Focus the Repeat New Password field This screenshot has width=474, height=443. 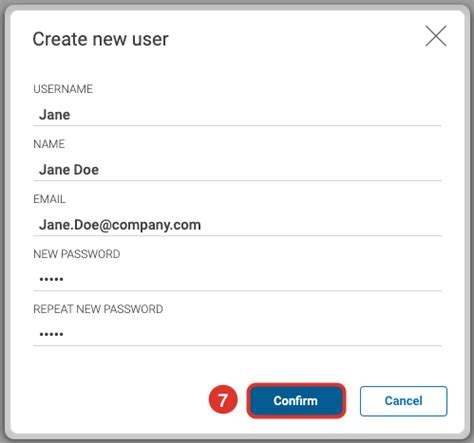(x=237, y=334)
